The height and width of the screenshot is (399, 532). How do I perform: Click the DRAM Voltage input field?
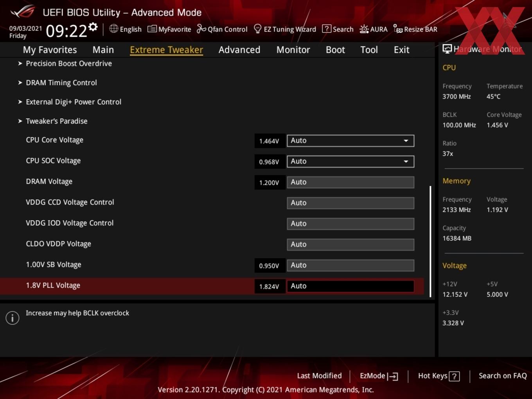coord(350,182)
